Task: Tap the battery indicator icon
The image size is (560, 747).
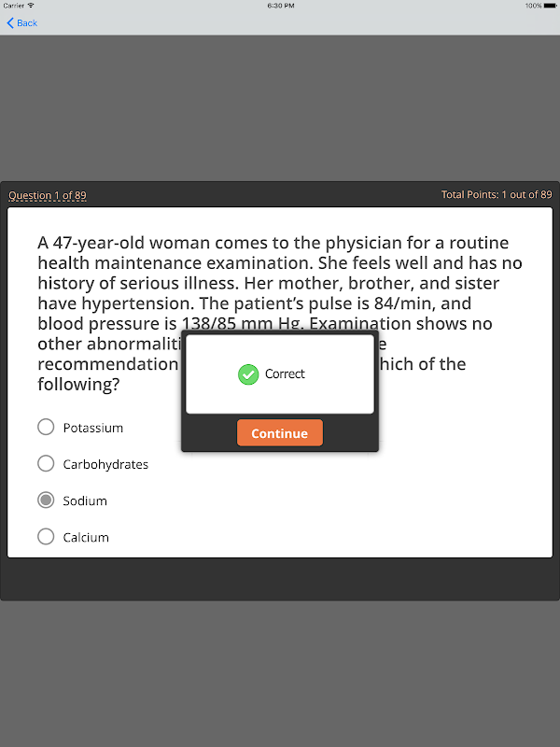Action: click(550, 6)
